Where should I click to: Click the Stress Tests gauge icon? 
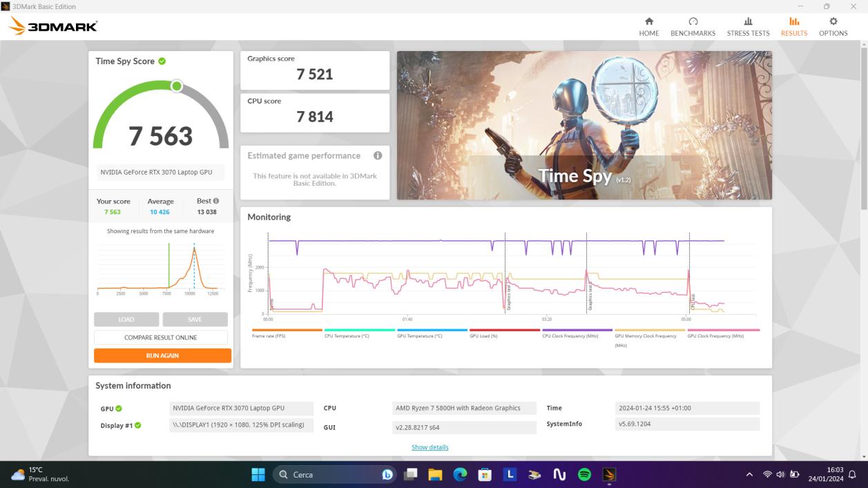(748, 22)
